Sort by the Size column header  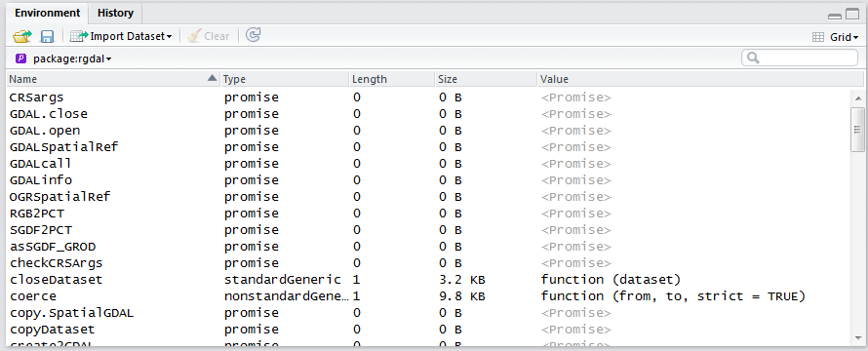pyautogui.click(x=486, y=79)
